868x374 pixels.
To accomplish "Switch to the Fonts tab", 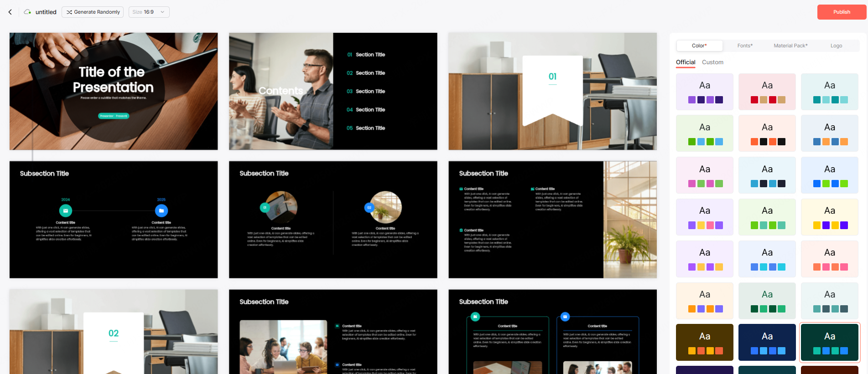I will (x=745, y=46).
